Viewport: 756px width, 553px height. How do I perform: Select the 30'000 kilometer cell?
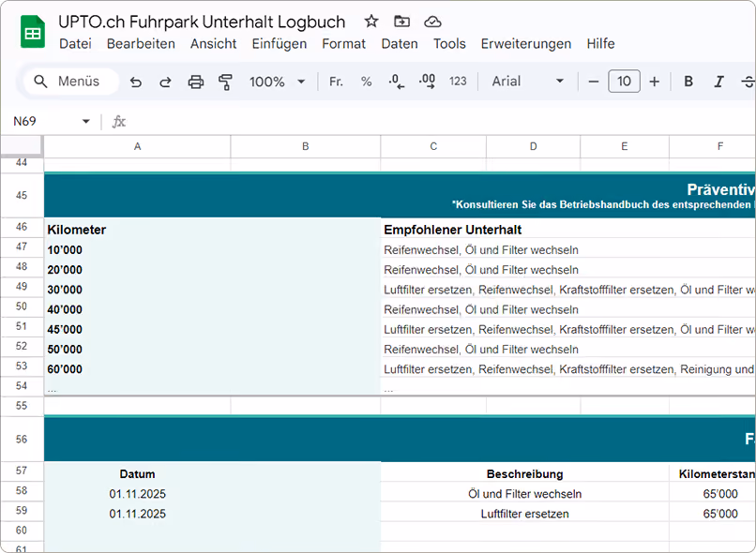point(212,290)
